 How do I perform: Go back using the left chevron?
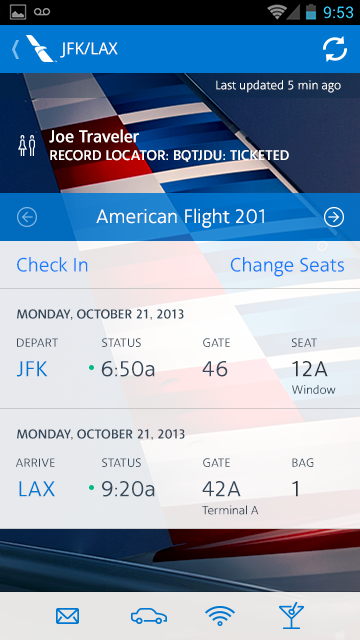pyautogui.click(x=16, y=49)
